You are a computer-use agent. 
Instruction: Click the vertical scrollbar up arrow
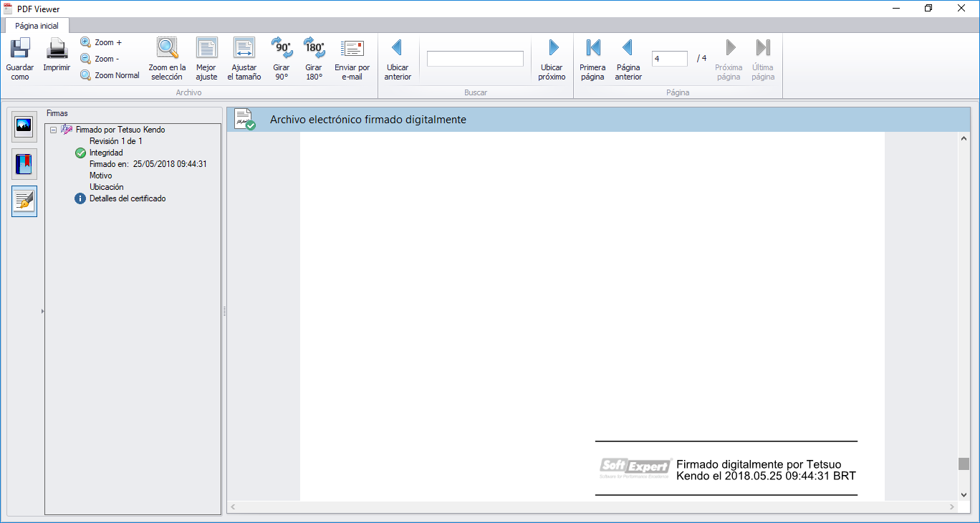point(964,138)
